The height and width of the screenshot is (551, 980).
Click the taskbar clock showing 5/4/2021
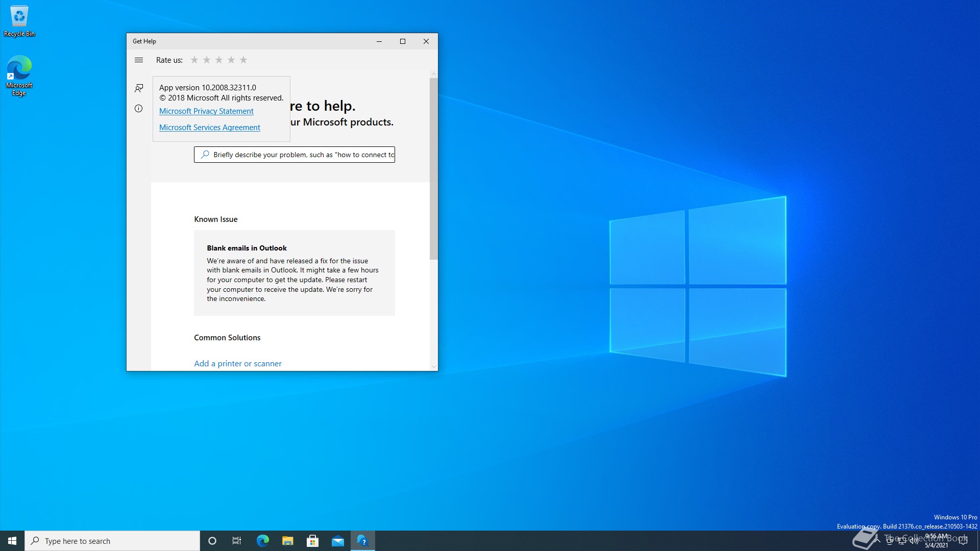click(x=937, y=541)
